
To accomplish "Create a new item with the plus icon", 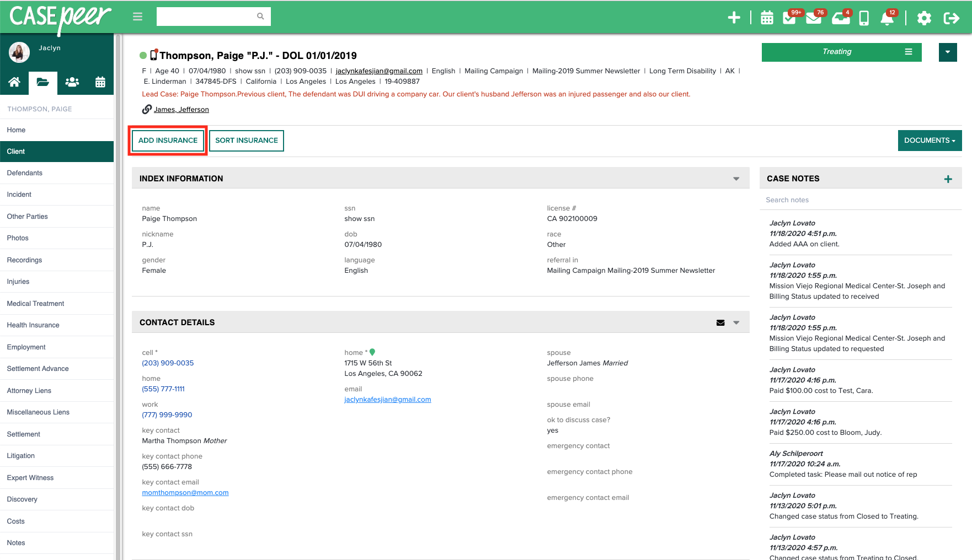I will point(734,17).
